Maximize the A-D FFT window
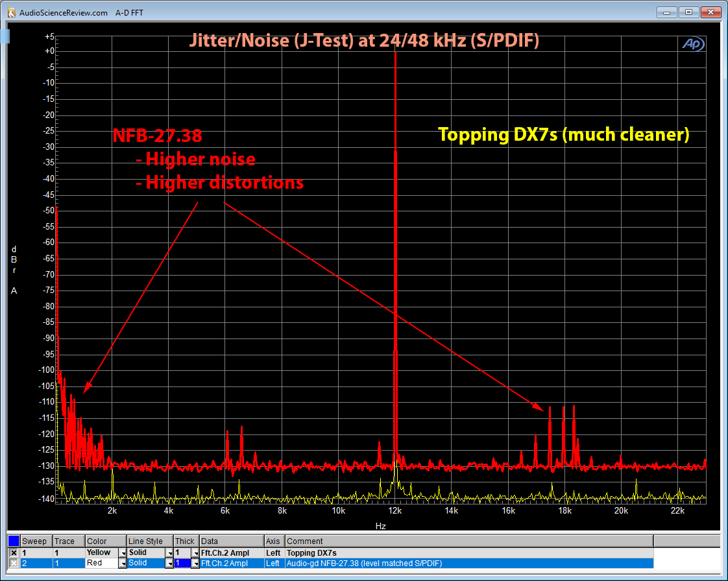728x581 pixels. point(688,12)
